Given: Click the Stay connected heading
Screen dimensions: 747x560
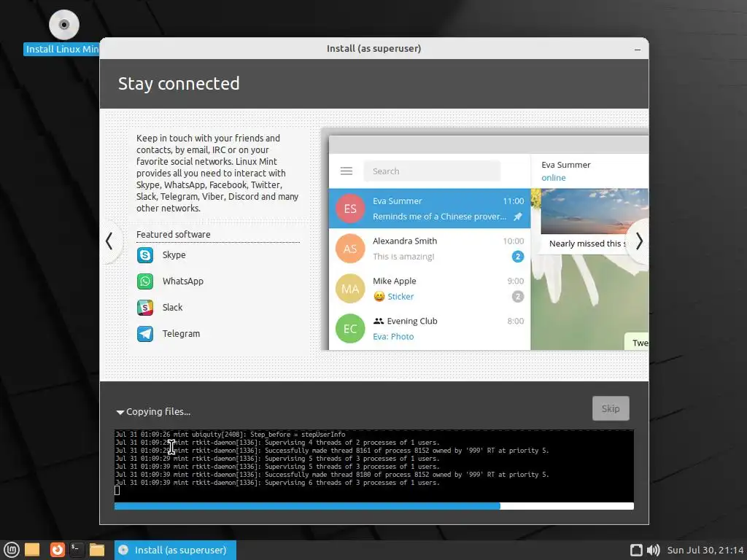Looking at the screenshot, I should click(179, 83).
